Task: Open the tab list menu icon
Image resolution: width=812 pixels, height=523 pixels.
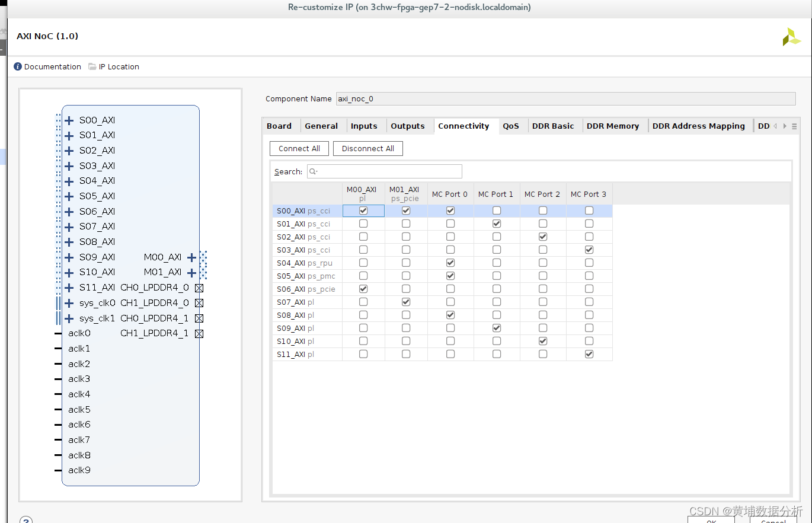Action: coord(794,126)
